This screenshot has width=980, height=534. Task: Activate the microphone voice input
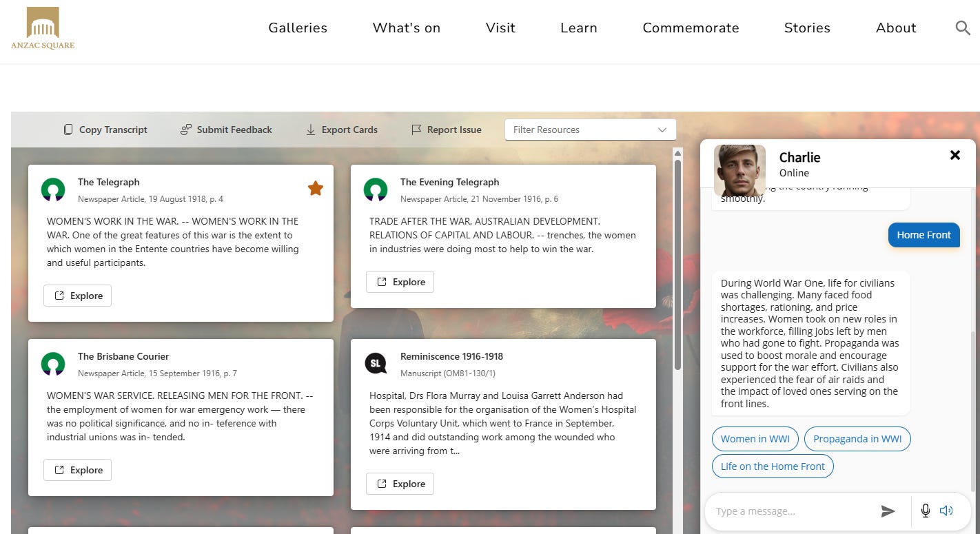926,511
